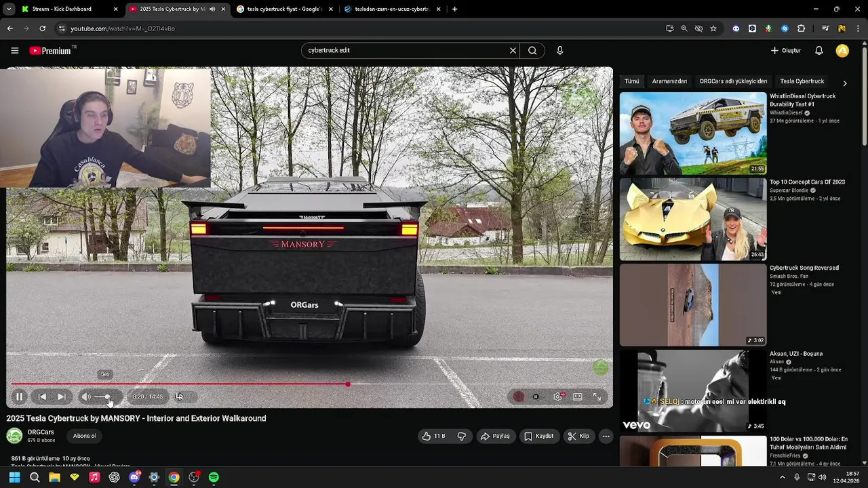
Task: Create a clip with Klip button
Action: (x=578, y=436)
